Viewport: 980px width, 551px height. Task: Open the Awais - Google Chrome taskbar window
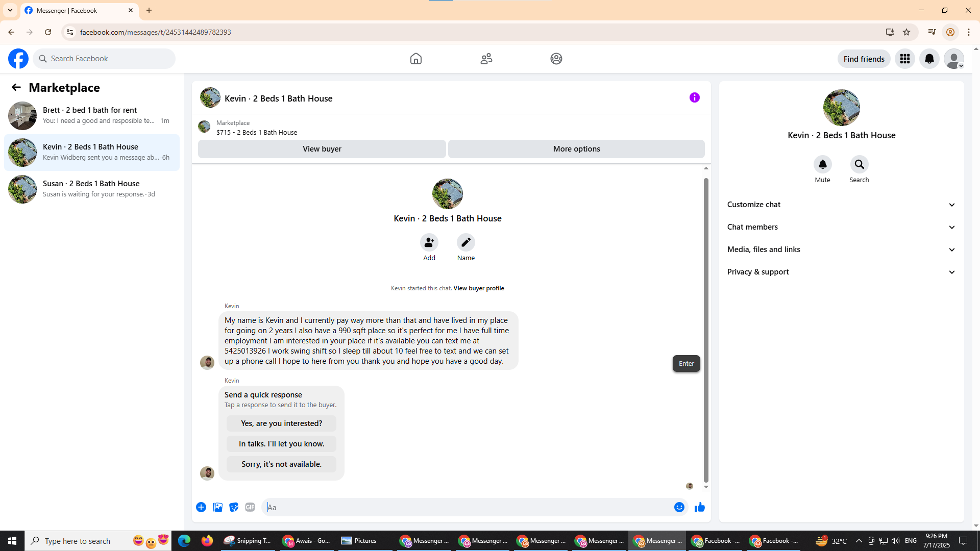(x=307, y=541)
